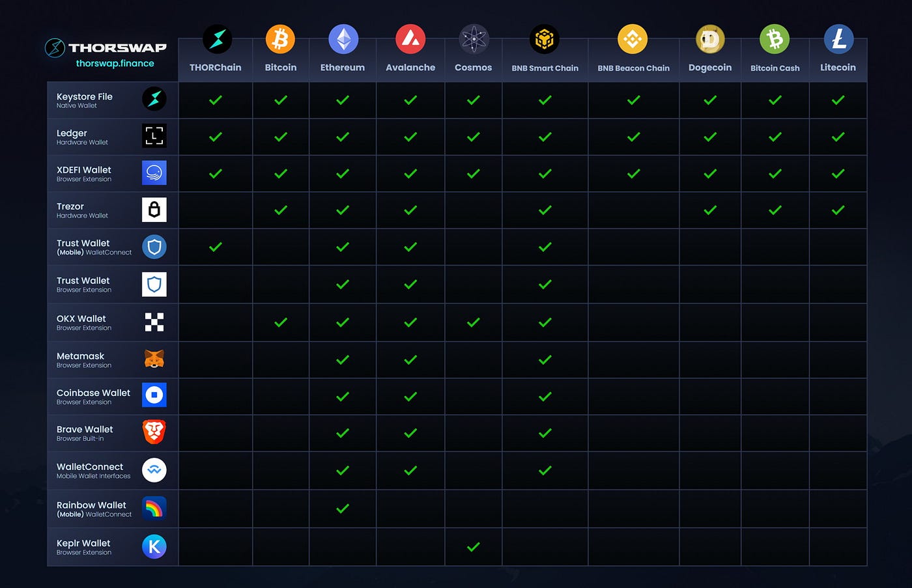Click the BNB Smart Chain icon
Screen dimensions: 912x588
tap(544, 39)
